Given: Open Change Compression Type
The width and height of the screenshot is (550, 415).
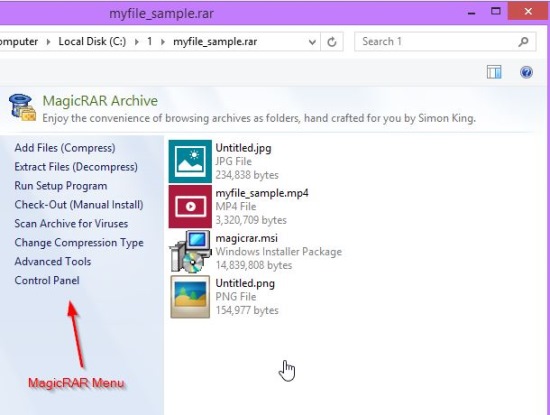Looking at the screenshot, I should click(x=79, y=242).
